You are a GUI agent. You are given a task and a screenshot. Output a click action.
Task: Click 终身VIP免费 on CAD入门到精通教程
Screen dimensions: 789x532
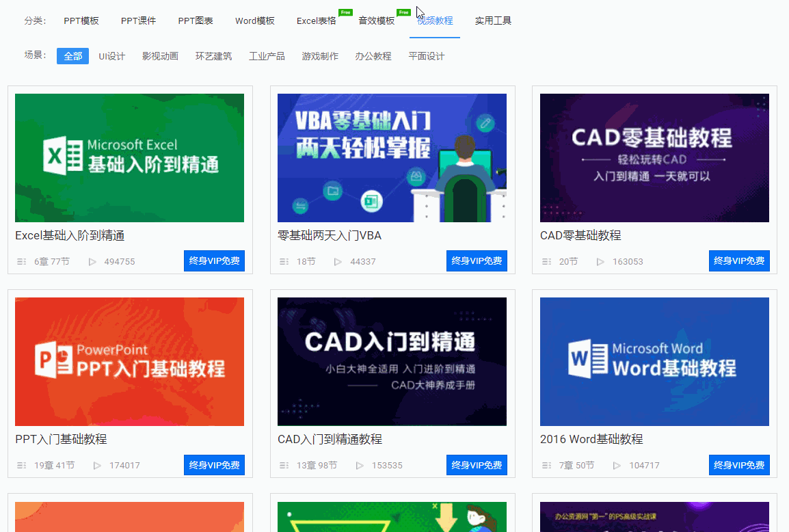(x=477, y=465)
